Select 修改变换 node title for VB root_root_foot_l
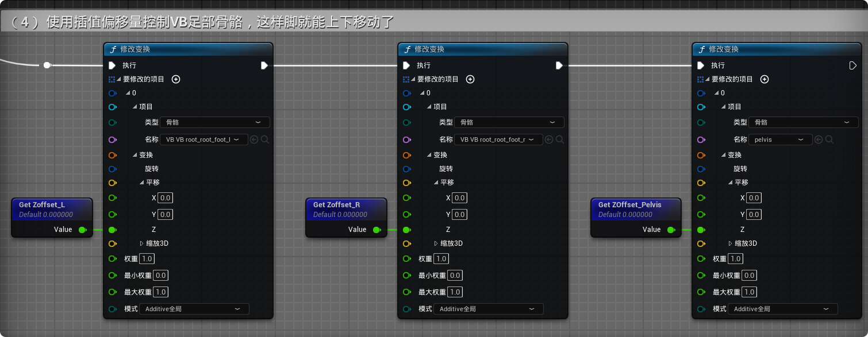Screen dimensions: 868x337 coord(135,49)
